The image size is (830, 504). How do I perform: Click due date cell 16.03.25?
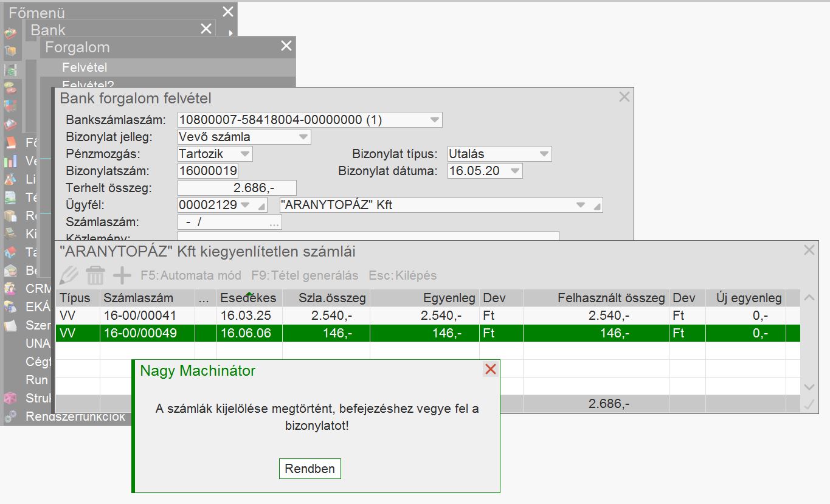250,316
